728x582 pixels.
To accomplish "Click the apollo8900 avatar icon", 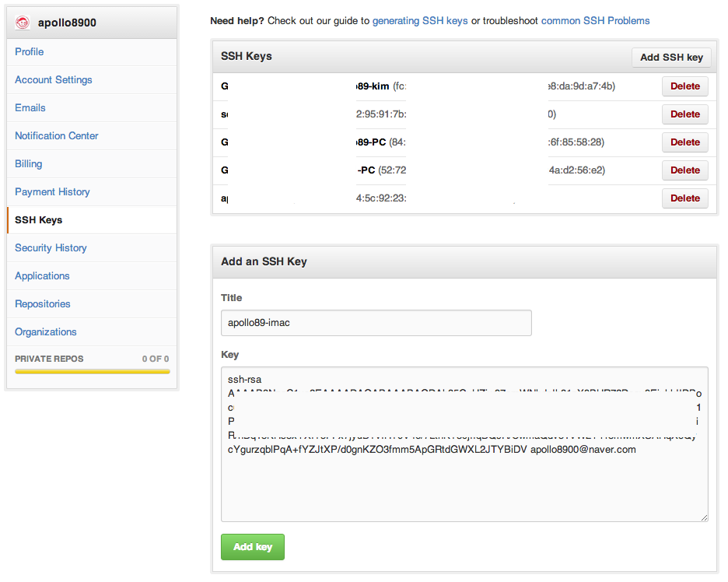I will (23, 23).
